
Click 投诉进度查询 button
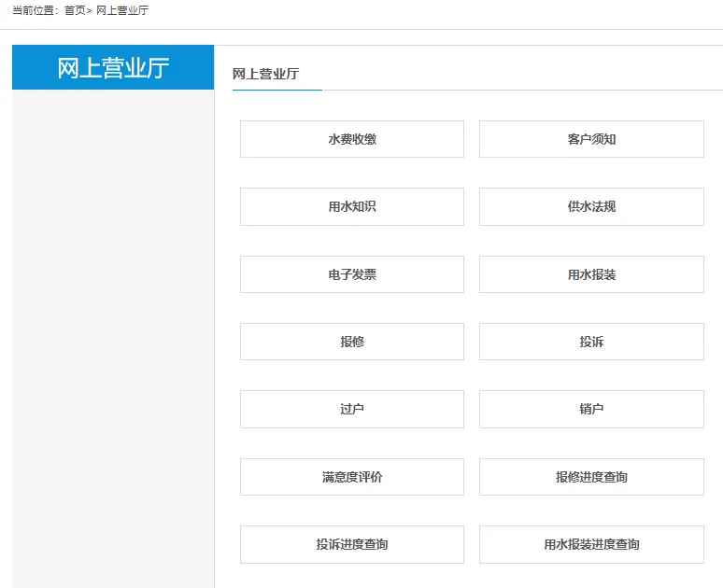point(352,544)
